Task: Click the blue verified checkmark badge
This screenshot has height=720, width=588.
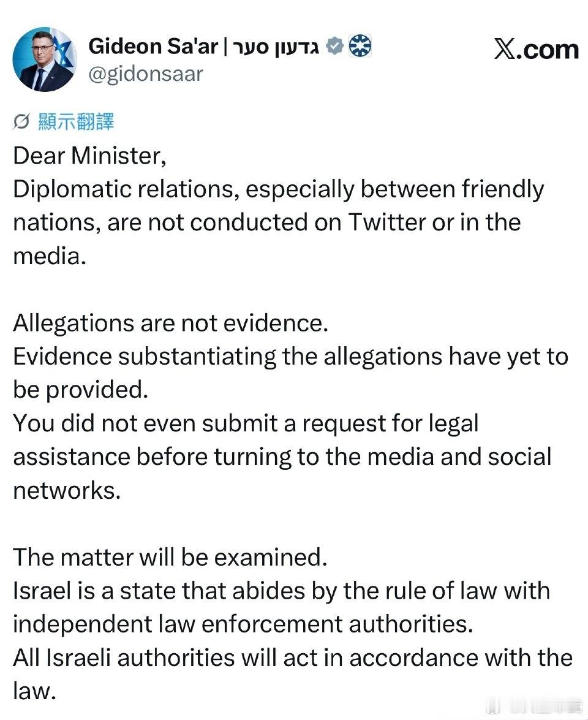Action: click(334, 46)
